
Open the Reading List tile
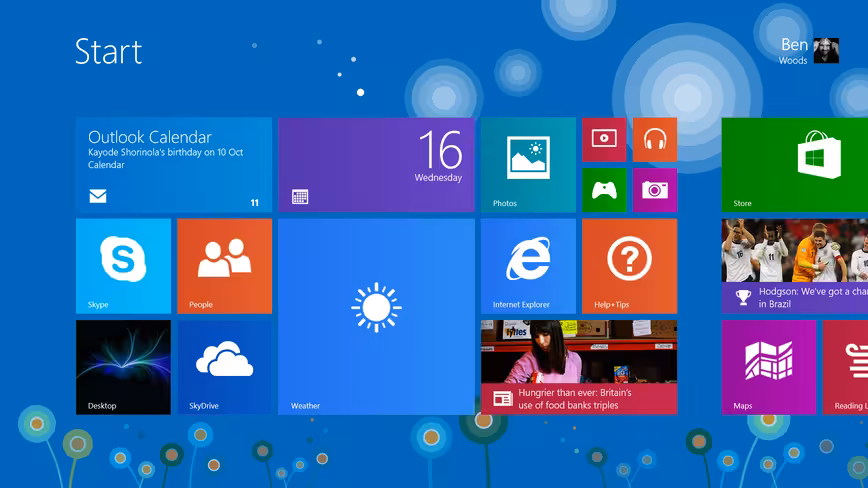845,367
